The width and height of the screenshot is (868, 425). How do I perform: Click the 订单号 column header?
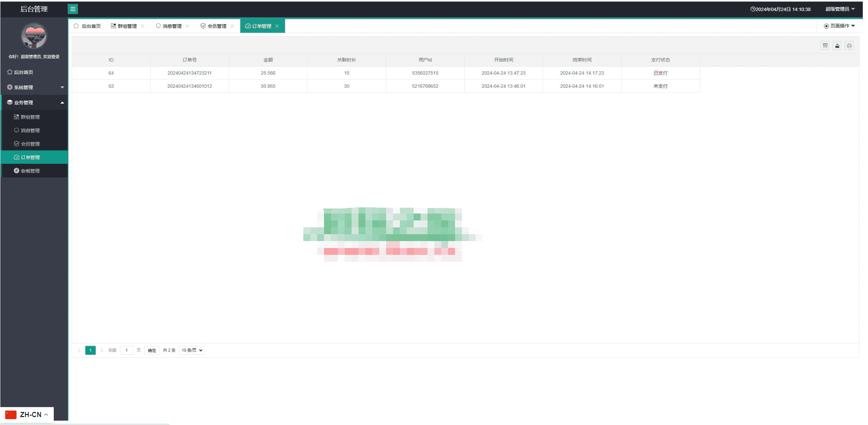(x=190, y=60)
